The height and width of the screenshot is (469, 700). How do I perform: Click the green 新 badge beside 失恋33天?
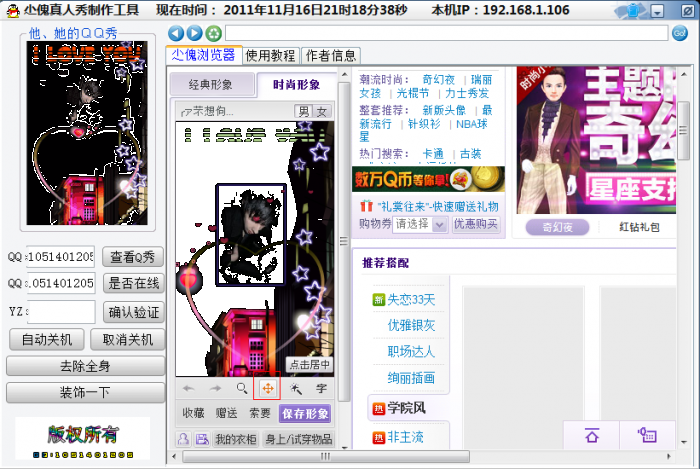click(x=378, y=299)
